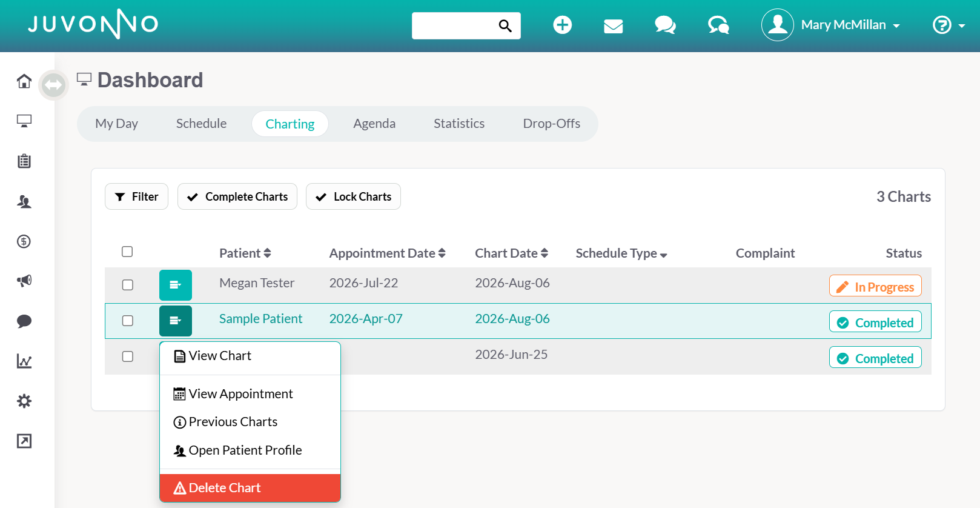This screenshot has width=980, height=508.
Task: Switch to the Schedule tab
Action: click(202, 124)
